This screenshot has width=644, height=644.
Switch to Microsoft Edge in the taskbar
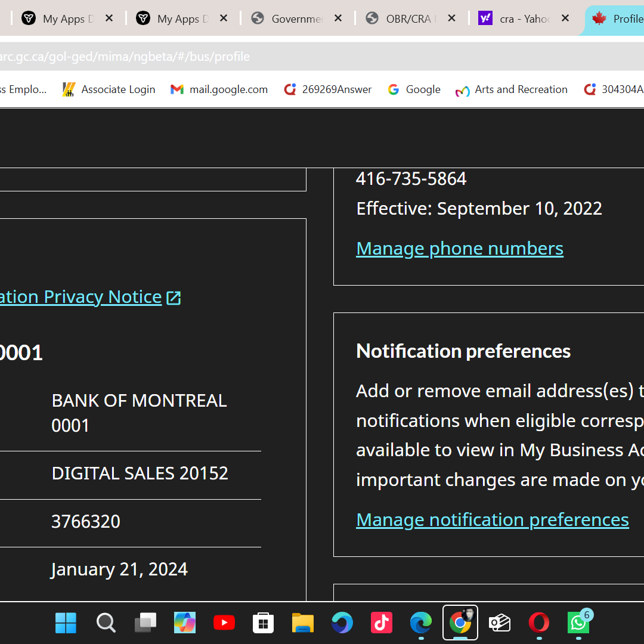point(420,623)
